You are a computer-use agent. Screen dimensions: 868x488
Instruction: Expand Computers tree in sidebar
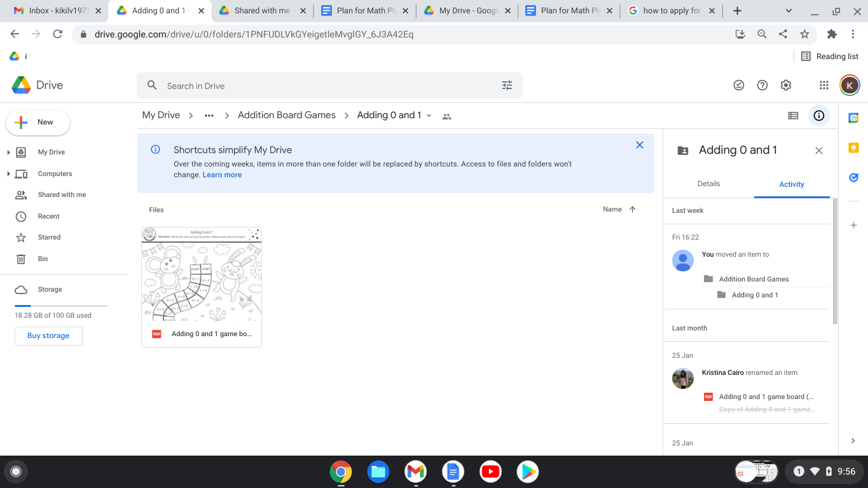coord(8,174)
